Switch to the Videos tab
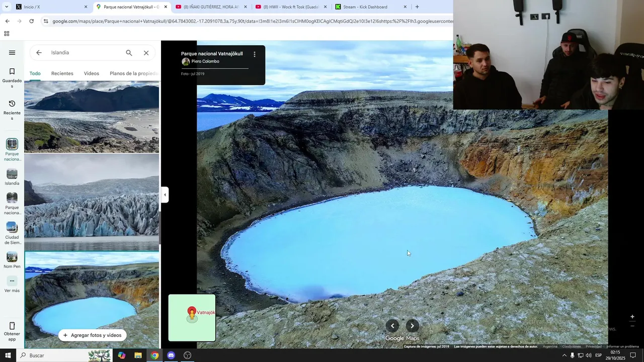Screen dimensions: 644x362 coord(91,73)
